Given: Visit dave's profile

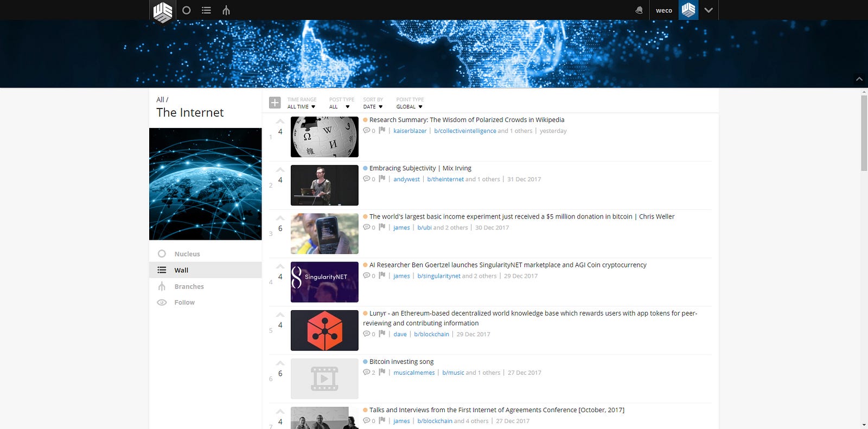Looking at the screenshot, I should point(400,334).
